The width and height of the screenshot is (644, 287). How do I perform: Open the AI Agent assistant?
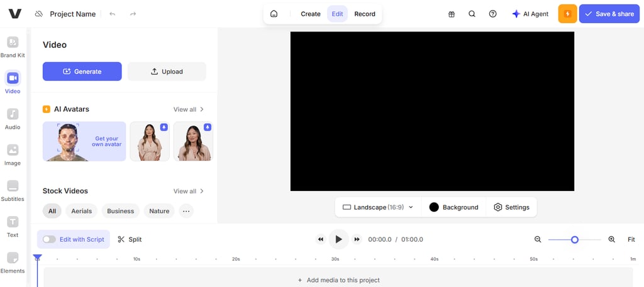pos(530,14)
